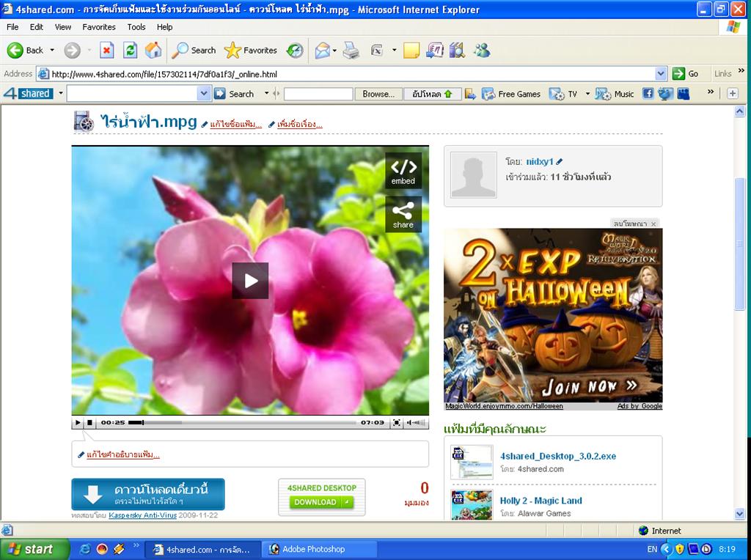Stop the video using player stop button
The height and width of the screenshot is (560, 751).
[89, 423]
